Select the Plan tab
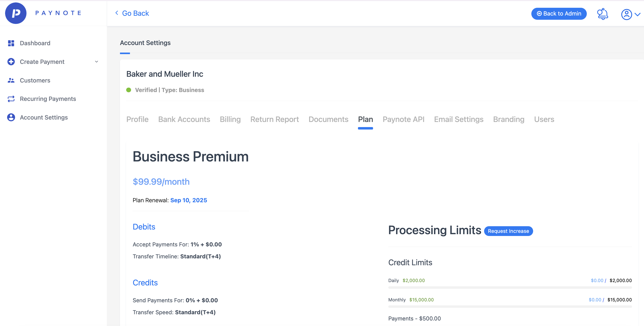 coord(365,120)
